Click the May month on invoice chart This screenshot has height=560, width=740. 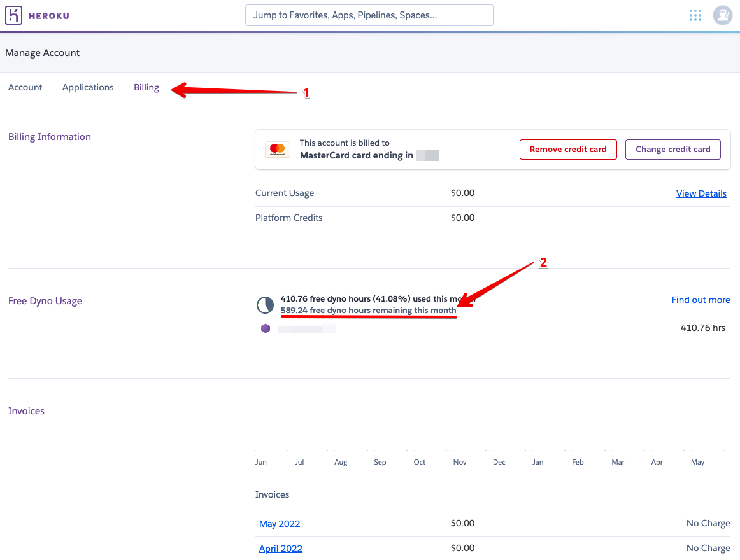(x=697, y=463)
